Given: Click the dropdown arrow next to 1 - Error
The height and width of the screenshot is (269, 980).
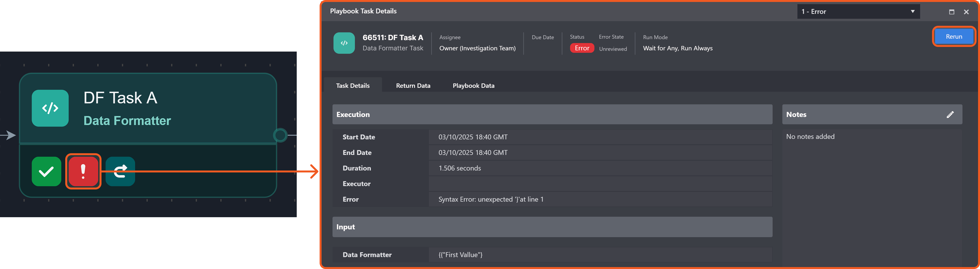Looking at the screenshot, I should 912,12.
